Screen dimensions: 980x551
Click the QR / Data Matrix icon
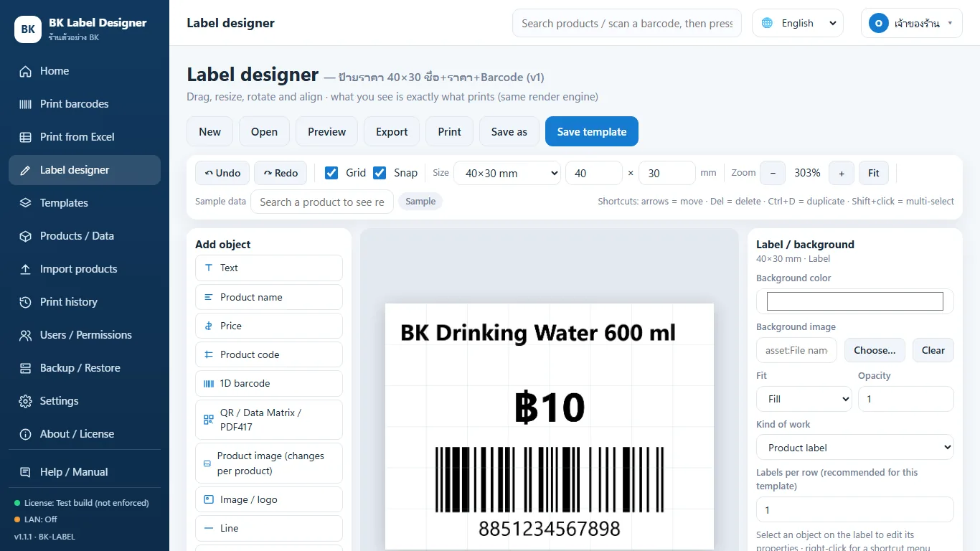pyautogui.click(x=209, y=420)
